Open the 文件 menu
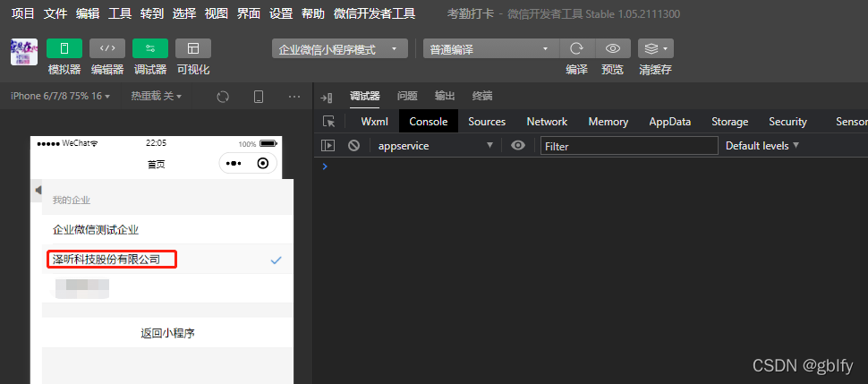The image size is (868, 384). (55, 13)
